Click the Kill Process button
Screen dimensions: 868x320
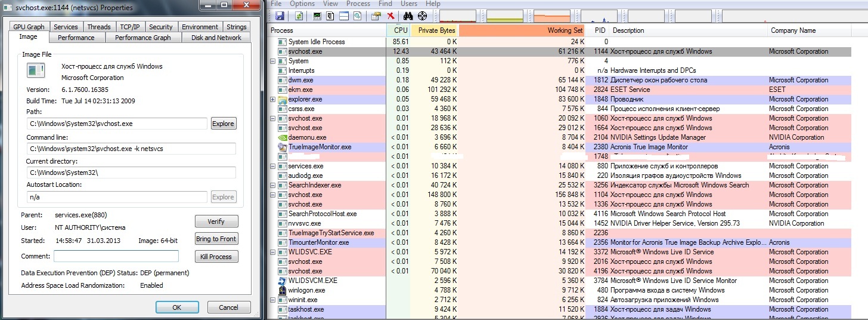[x=216, y=257]
